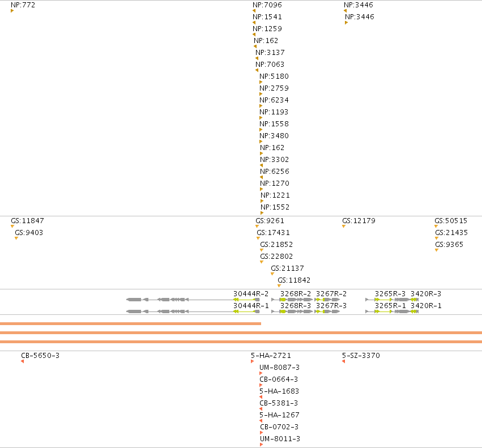Click the 3420R-1 transcript label
The width and height of the screenshot is (482, 448).
point(426,306)
